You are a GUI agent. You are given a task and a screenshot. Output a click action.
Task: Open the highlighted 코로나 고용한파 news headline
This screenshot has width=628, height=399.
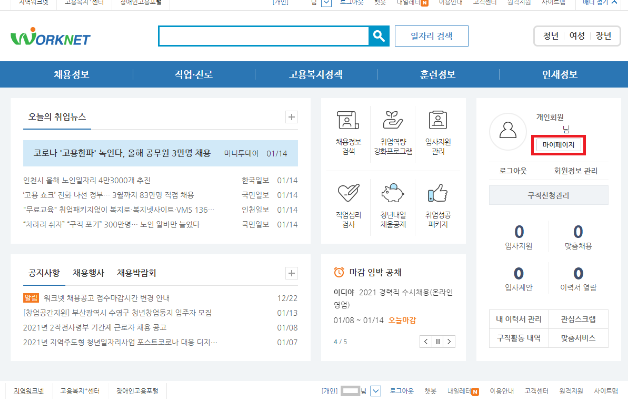[122, 153]
